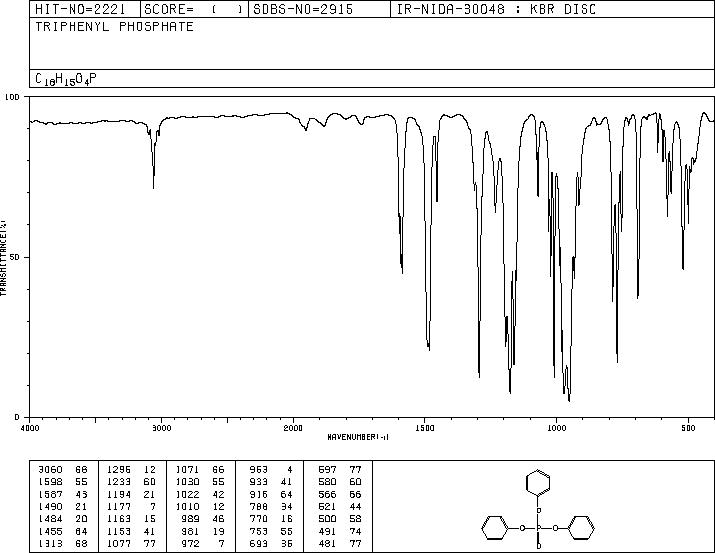Select the 1177 peak entry
Screen dimensions: 715x553
click(x=131, y=506)
